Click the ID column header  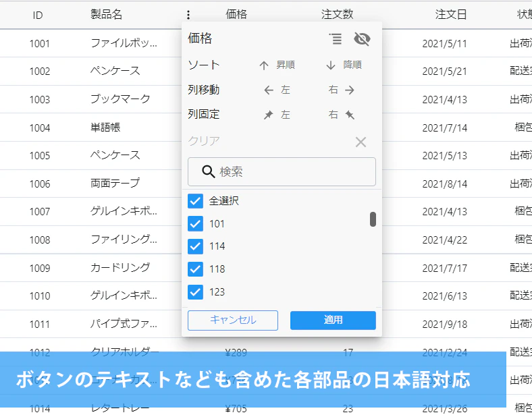coord(38,16)
